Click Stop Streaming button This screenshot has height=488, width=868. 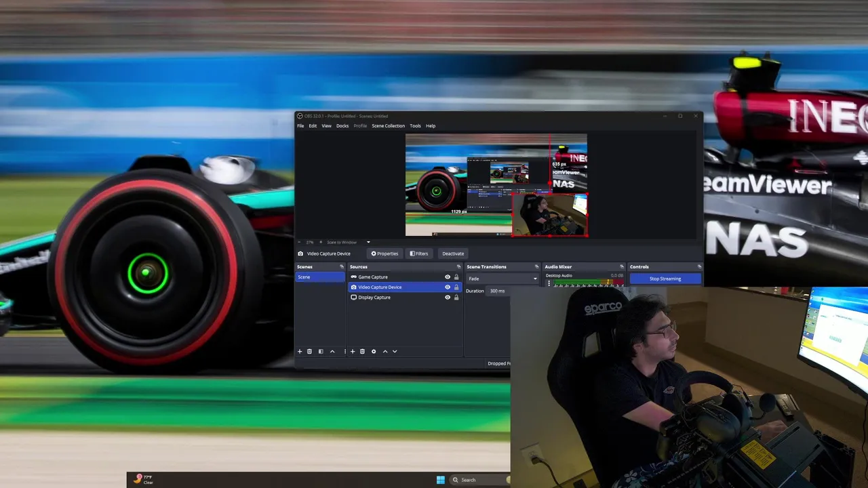click(x=665, y=279)
